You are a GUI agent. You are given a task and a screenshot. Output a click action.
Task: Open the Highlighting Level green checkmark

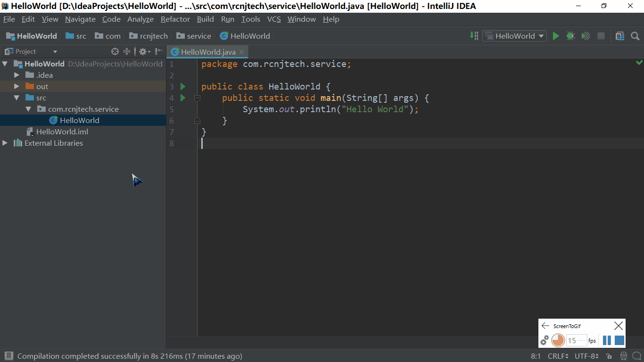point(639,62)
